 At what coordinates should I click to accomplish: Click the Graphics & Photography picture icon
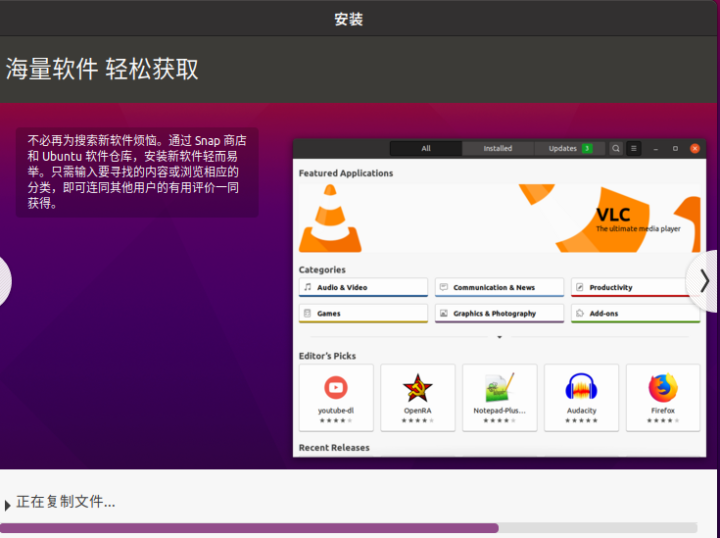(444, 313)
